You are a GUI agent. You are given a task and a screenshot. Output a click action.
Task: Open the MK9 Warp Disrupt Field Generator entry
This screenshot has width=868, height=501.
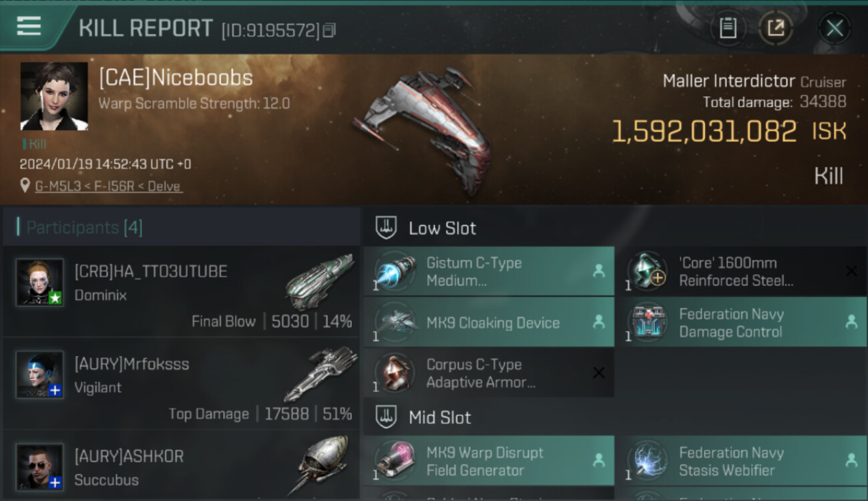[x=489, y=461]
